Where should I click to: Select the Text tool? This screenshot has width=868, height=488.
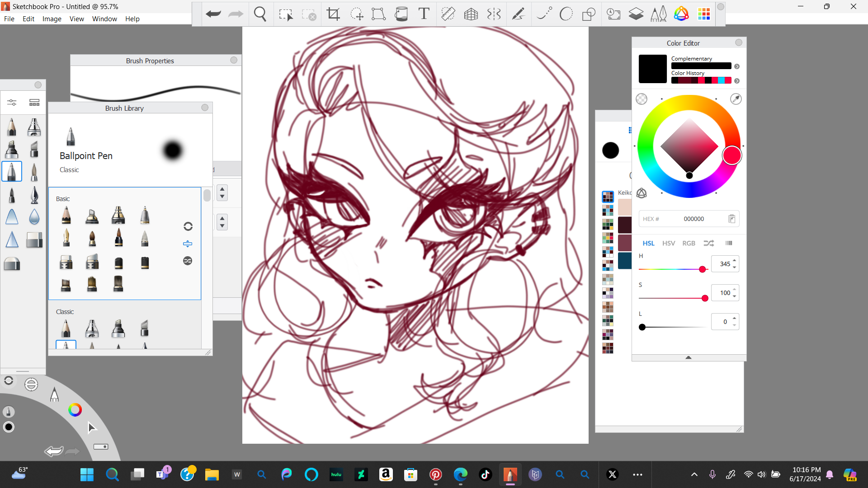(424, 14)
